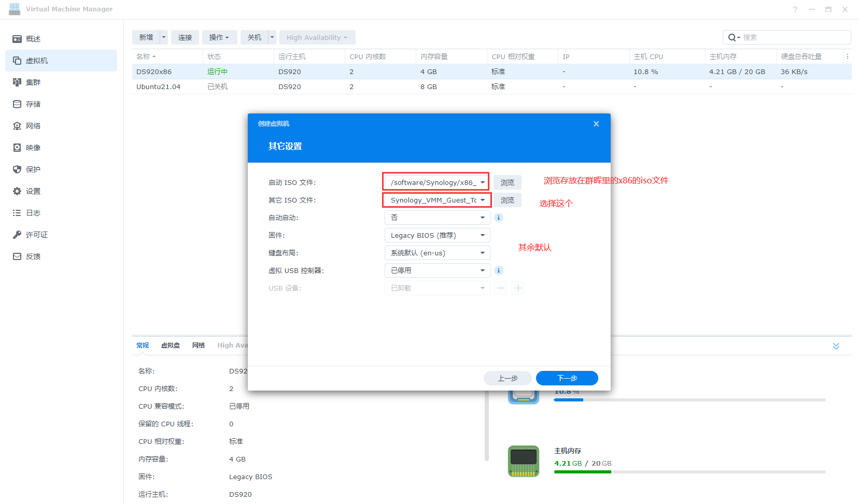Screen dimensions: 859x504
Task: Go to 网络 network sidebar icon
Action: click(x=17, y=126)
